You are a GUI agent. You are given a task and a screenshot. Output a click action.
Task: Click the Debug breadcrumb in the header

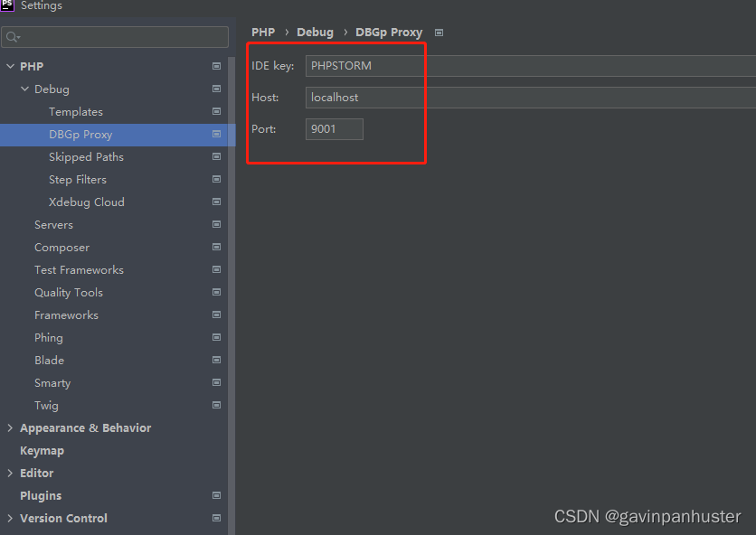[x=315, y=33]
